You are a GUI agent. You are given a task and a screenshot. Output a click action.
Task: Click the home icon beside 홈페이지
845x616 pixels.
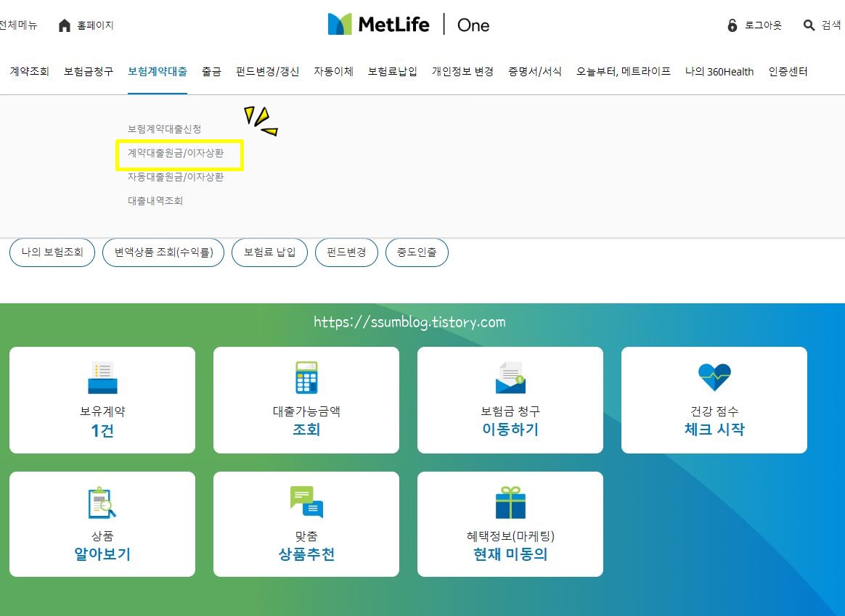coord(64,25)
